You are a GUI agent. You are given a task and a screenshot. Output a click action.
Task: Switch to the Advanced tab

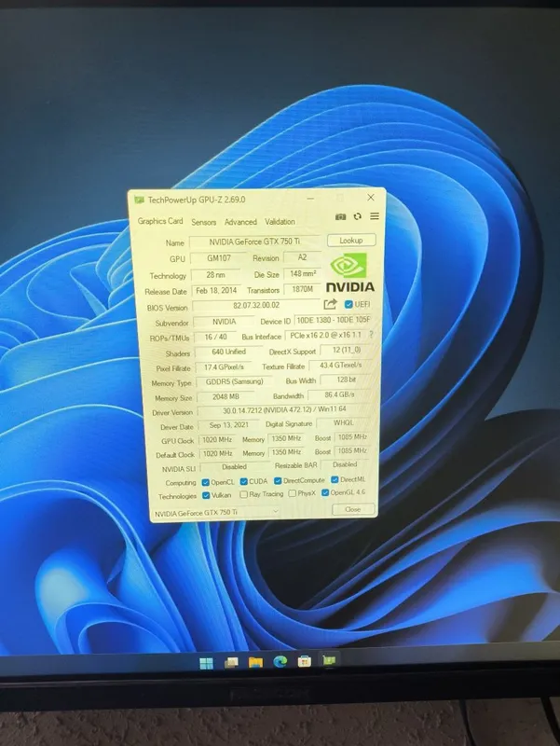[x=240, y=222]
